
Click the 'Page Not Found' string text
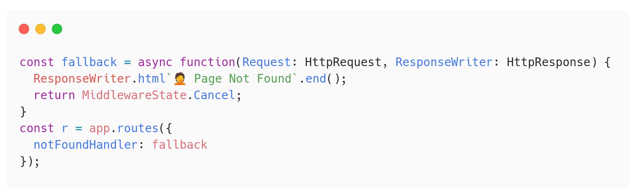pos(242,79)
